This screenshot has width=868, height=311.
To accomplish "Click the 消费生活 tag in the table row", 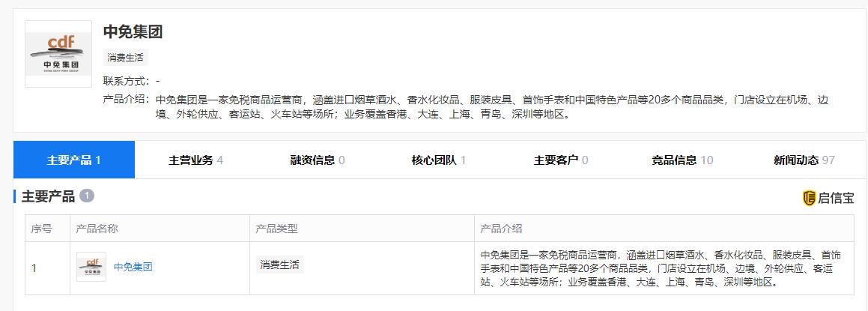I will pos(280,265).
